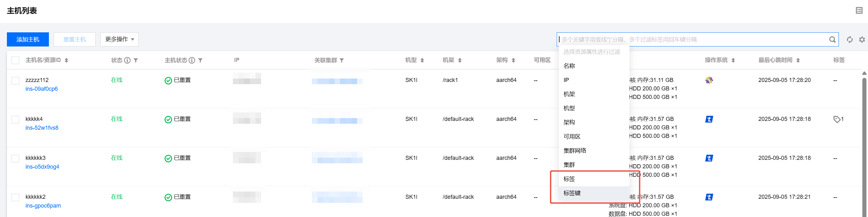Select 集群网络 from filter list
This screenshot has height=217, width=868.
coord(575,150)
